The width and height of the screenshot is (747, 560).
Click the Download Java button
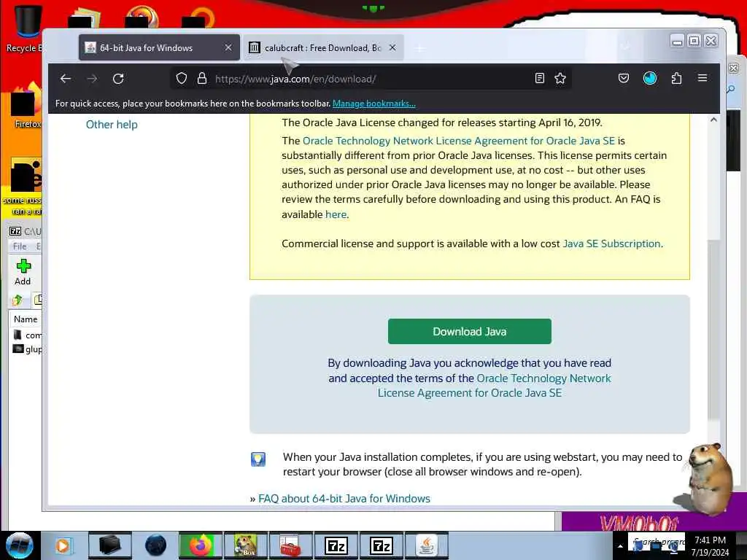coord(469,332)
